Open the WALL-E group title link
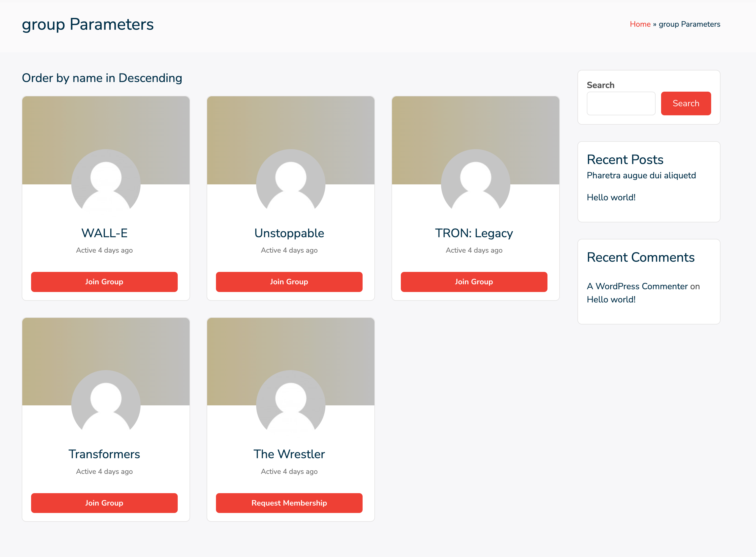This screenshot has width=756, height=557. [104, 233]
